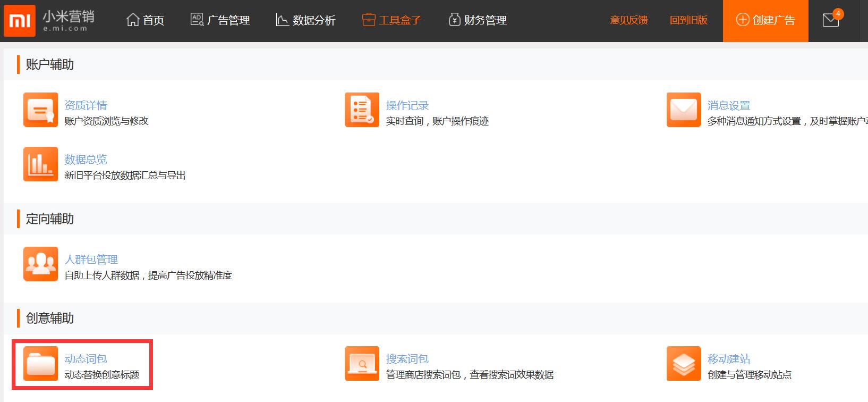This screenshot has height=402, width=868.
Task: Click the 消息设置 envelope icon
Action: coord(684,110)
